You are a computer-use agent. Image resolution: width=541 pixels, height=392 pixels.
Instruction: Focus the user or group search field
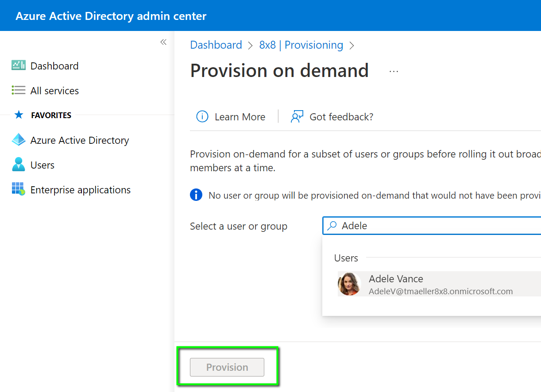coord(432,226)
